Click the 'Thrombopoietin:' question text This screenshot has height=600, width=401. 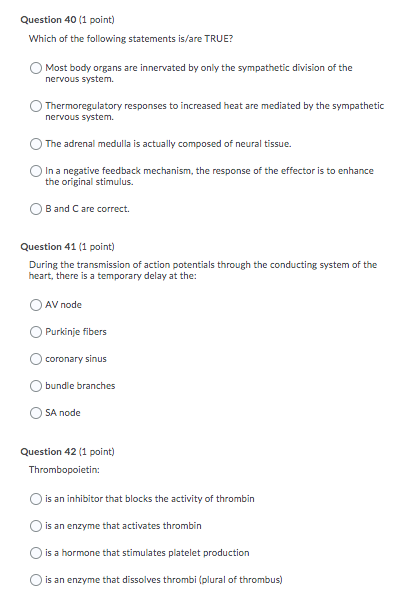tap(64, 470)
